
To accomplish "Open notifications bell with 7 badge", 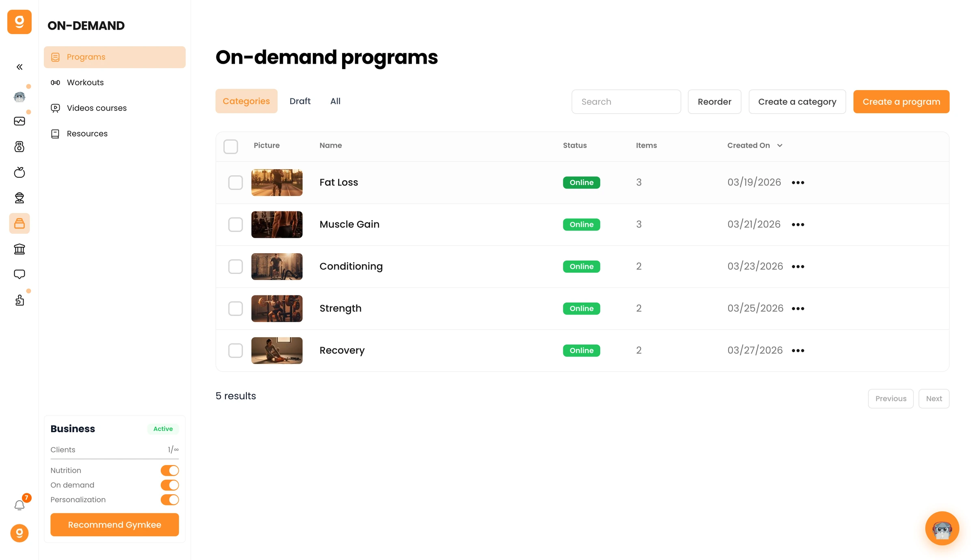I will point(19,505).
